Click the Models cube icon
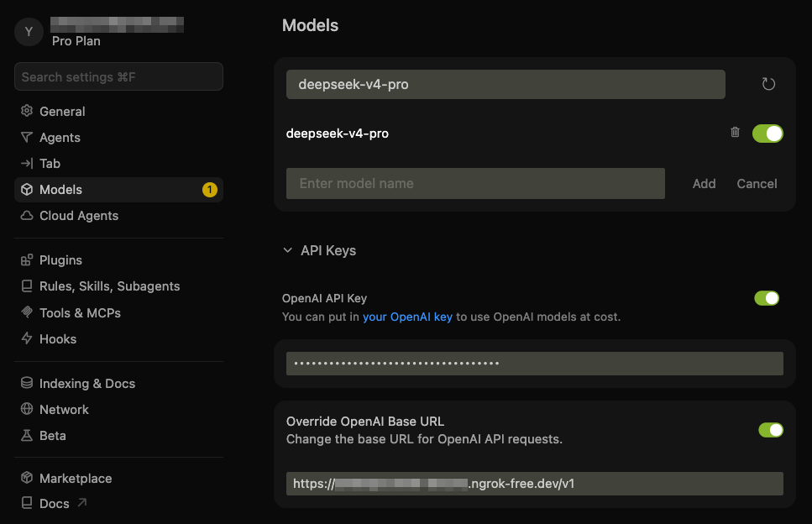Screen dimensions: 812x524 (27, 190)
